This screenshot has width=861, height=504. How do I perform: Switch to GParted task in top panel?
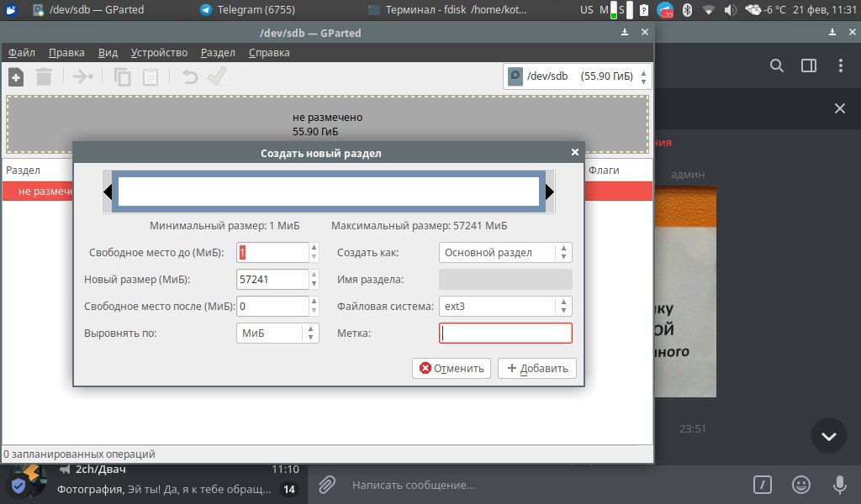pos(88,9)
